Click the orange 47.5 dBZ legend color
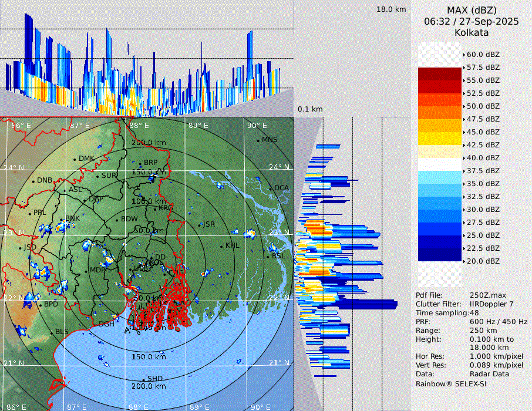Image resolution: width=532 pixels, height=411 pixels. (x=439, y=113)
